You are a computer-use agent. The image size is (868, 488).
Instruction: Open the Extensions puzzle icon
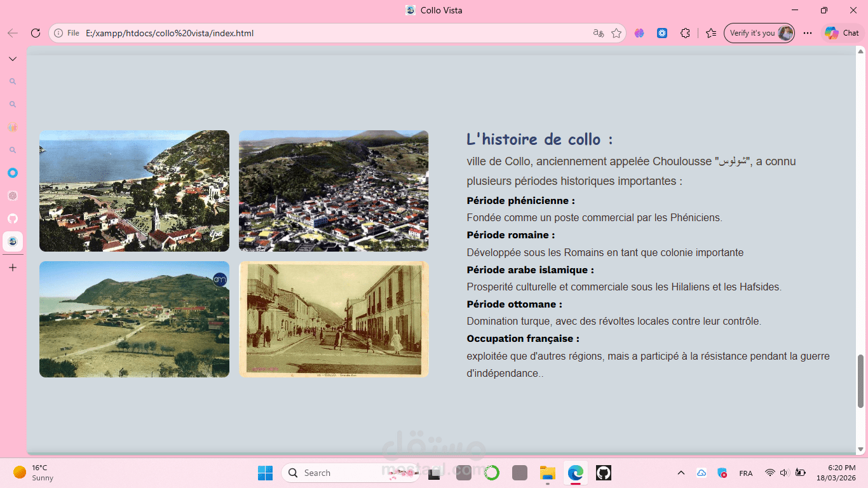tap(685, 33)
